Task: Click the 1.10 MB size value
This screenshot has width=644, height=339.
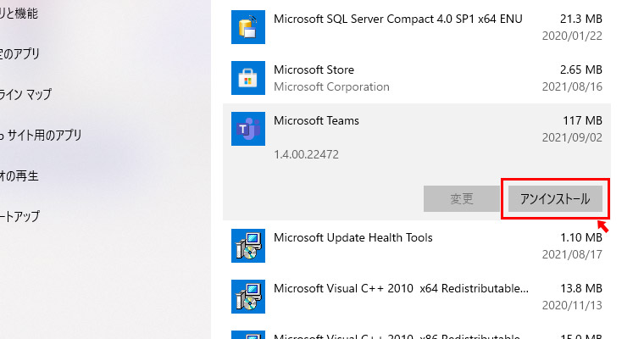Action: (581, 238)
